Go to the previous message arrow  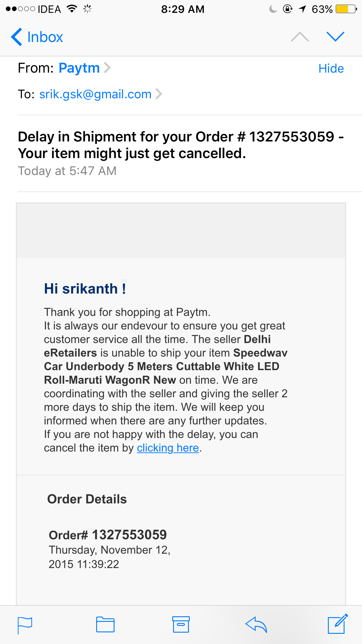pos(300,37)
